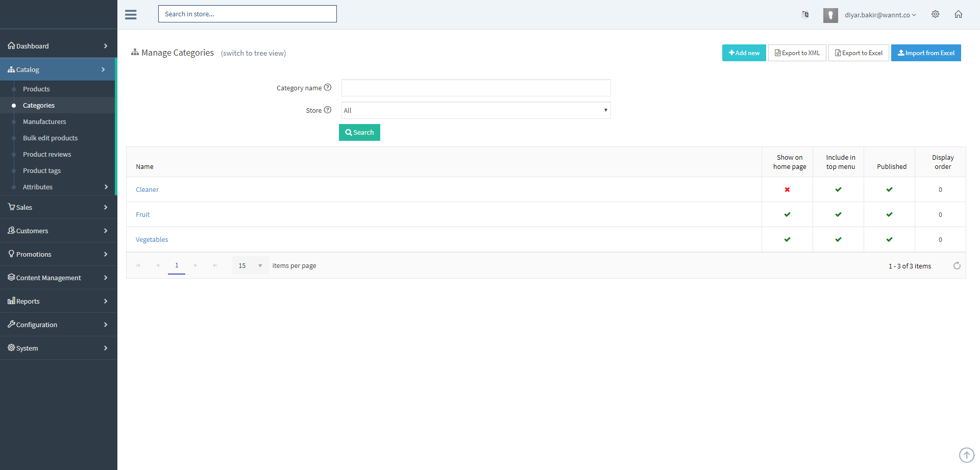This screenshot has height=470, width=980.
Task: Open the user account dropdown
Action: pyautogui.click(x=879, y=15)
